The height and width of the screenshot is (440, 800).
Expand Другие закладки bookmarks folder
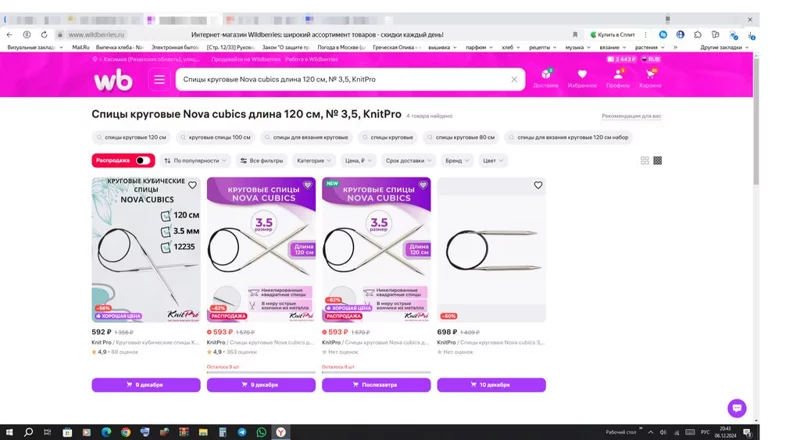pos(724,47)
